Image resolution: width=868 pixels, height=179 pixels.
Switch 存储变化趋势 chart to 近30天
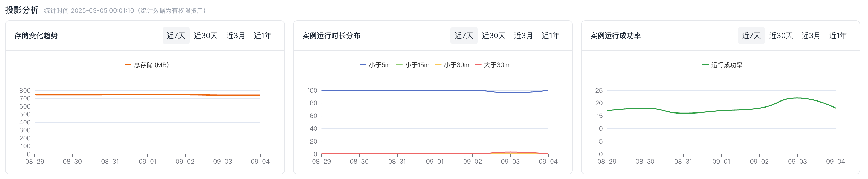(x=206, y=36)
